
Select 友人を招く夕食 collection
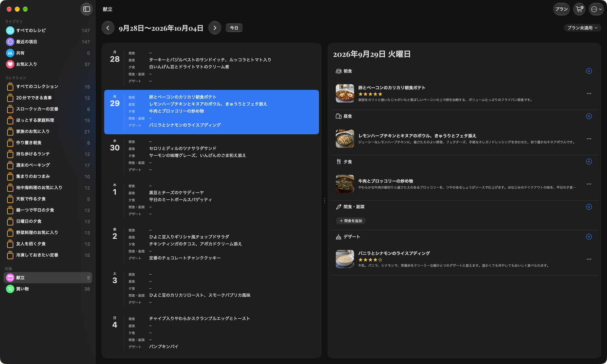(48, 244)
